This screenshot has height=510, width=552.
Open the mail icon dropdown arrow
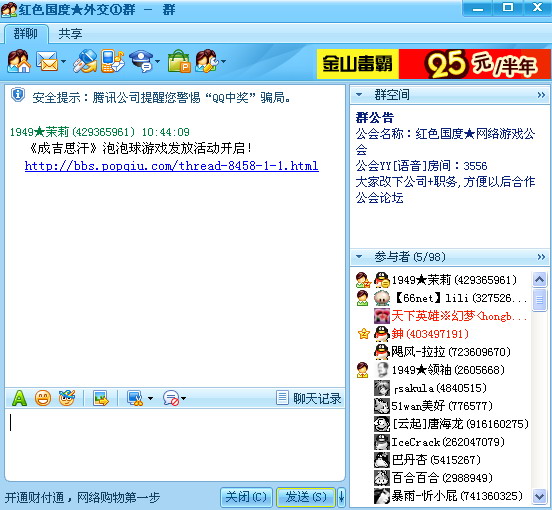point(63,62)
